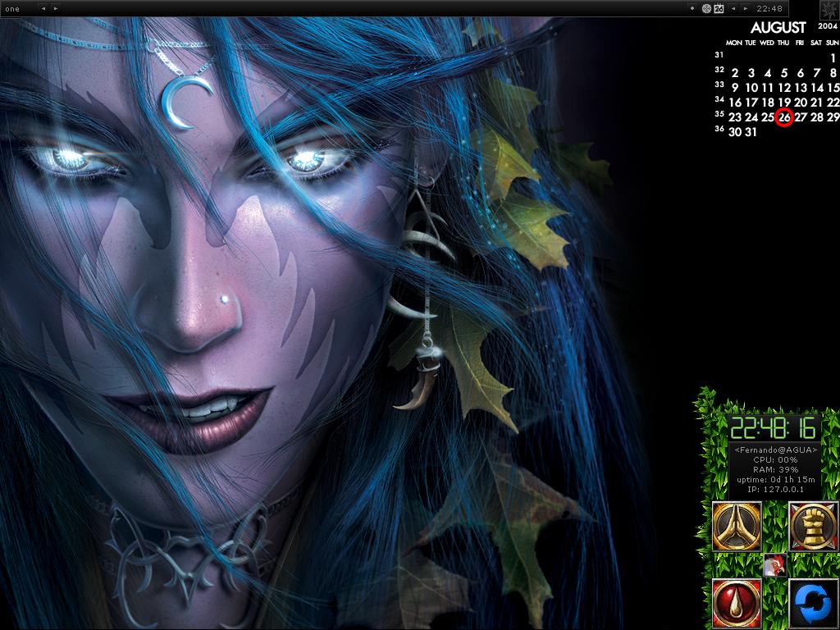Click the small dot icon in tray
Viewport: 840px width, 630px height.
(692, 8)
